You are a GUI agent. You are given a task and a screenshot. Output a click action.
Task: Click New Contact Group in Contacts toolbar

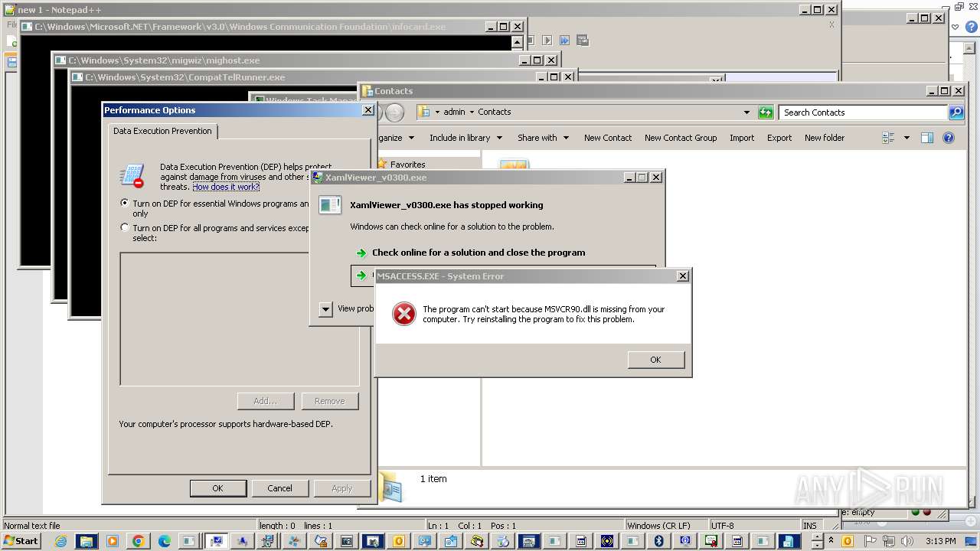(x=681, y=138)
